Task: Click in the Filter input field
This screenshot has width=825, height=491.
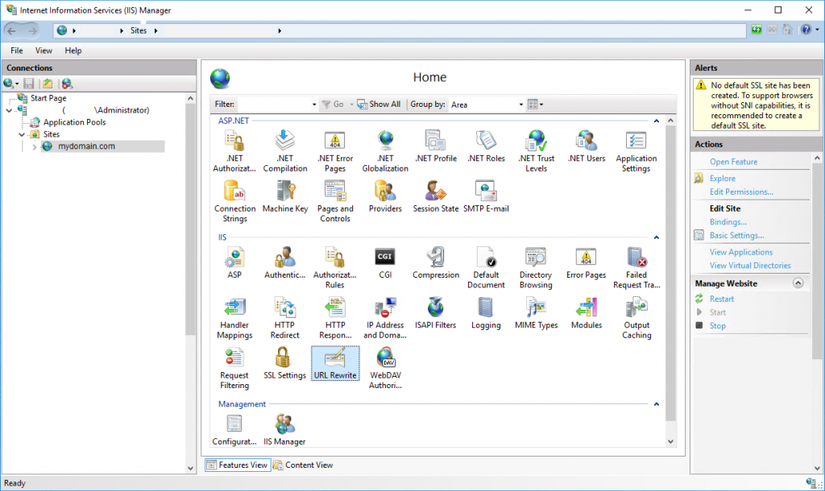Action: pyautogui.click(x=274, y=105)
